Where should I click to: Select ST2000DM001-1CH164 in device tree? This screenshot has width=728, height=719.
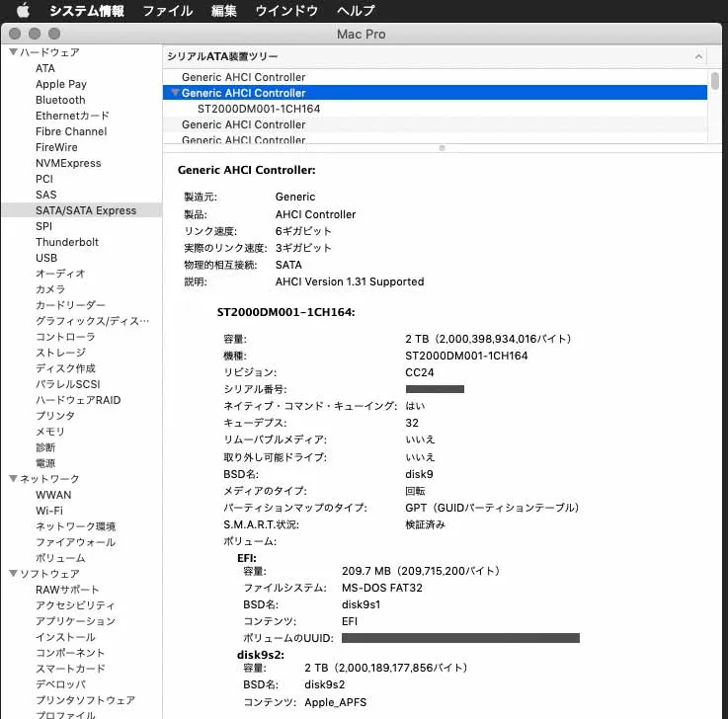point(435,109)
